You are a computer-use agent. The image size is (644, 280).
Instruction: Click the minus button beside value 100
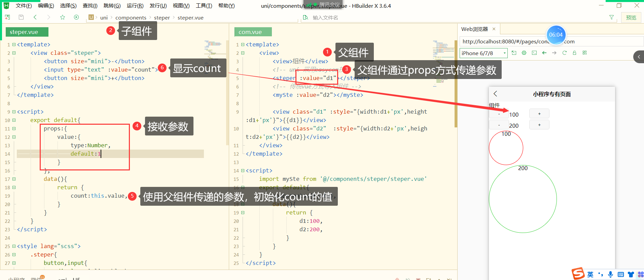click(x=499, y=114)
